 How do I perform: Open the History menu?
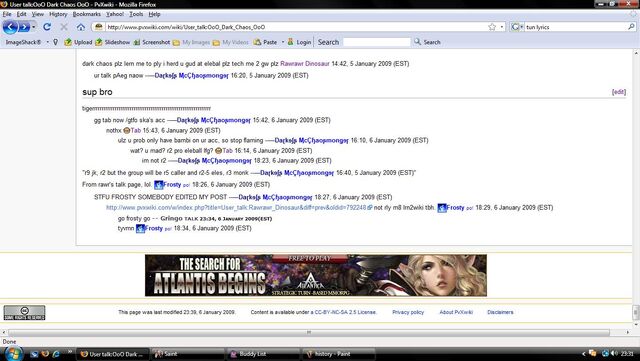click(58, 14)
